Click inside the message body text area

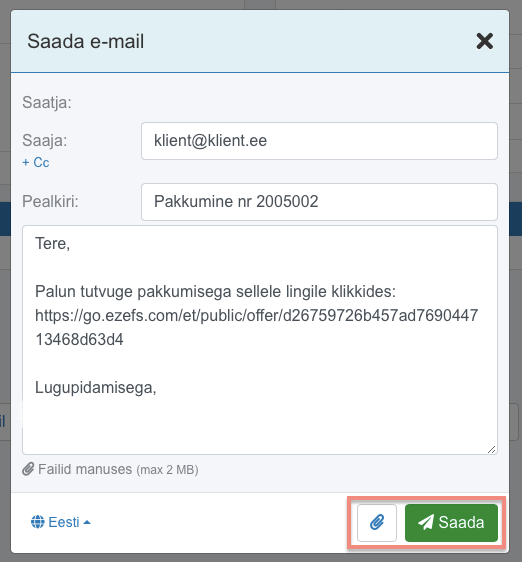(x=260, y=340)
